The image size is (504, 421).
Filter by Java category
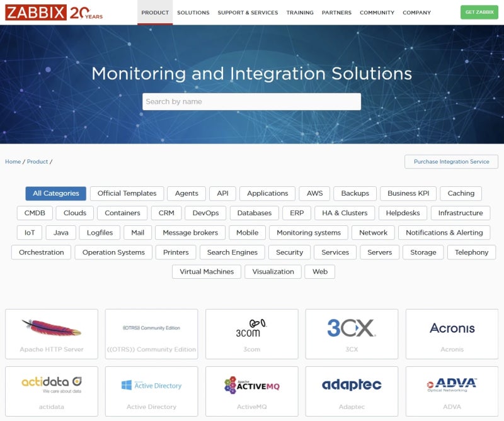[60, 232]
